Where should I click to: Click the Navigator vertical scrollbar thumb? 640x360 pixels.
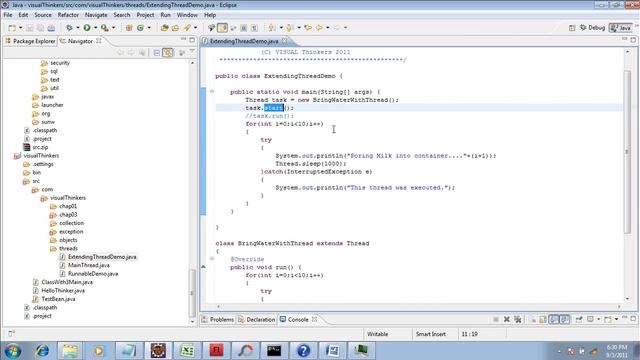click(x=192, y=293)
